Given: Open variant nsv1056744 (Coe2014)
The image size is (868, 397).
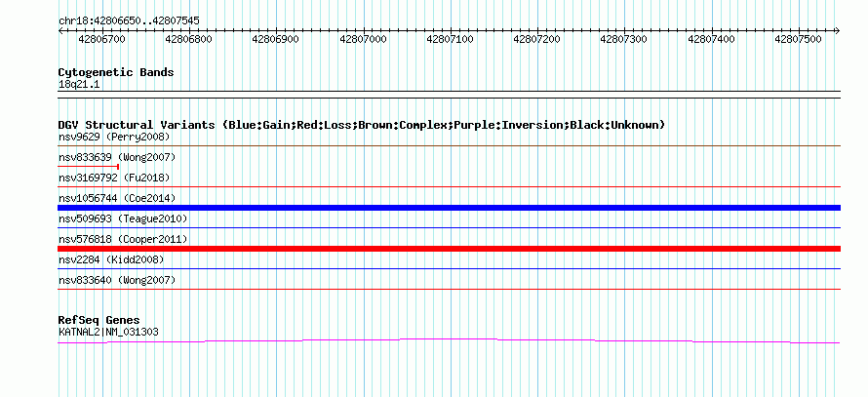Looking at the screenshot, I should point(117,198).
